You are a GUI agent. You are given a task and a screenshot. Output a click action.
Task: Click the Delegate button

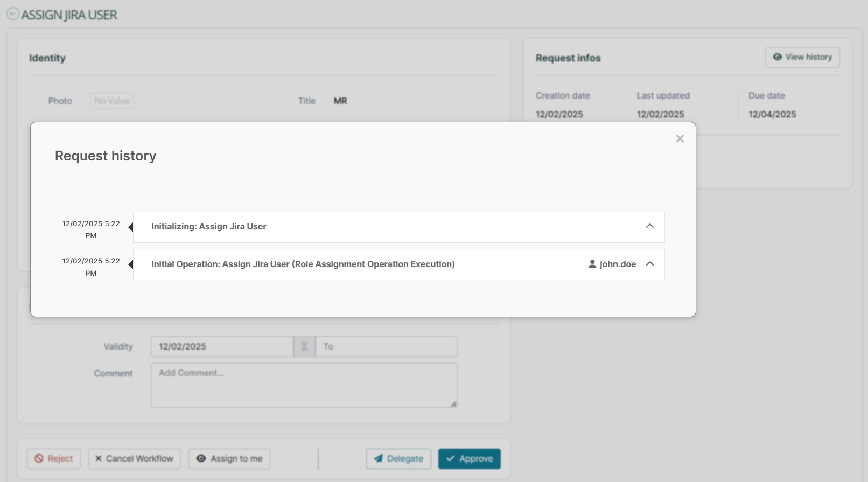(398, 459)
